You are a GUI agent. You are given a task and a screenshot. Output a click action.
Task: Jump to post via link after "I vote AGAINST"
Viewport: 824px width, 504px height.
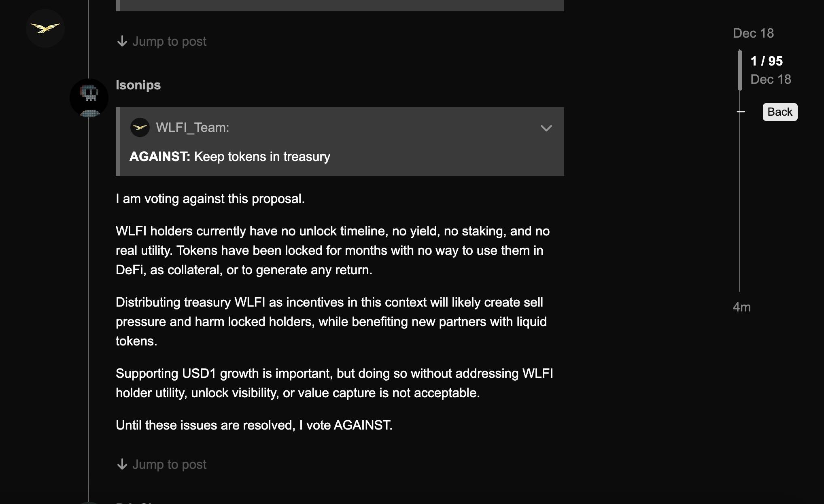coord(169,464)
